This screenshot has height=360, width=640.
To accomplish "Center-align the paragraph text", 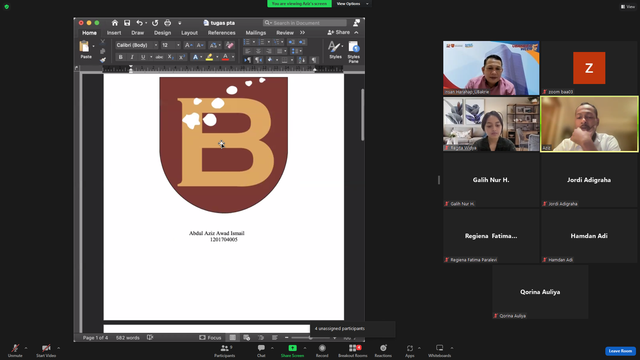I will click(x=258, y=51).
